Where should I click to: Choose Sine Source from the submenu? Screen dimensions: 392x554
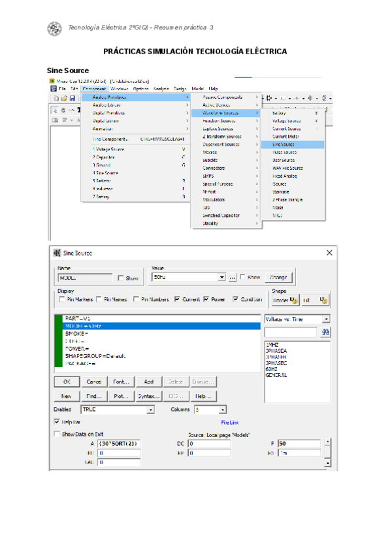(293, 144)
